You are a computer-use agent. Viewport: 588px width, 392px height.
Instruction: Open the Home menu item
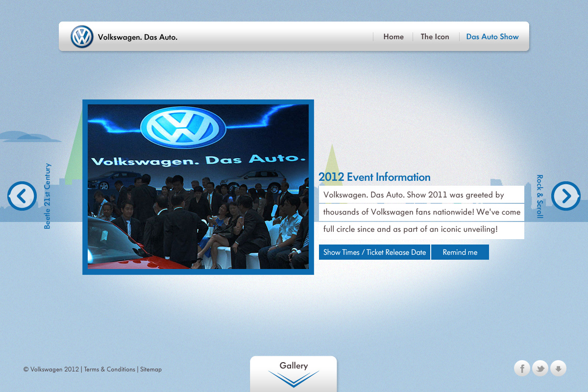(393, 37)
